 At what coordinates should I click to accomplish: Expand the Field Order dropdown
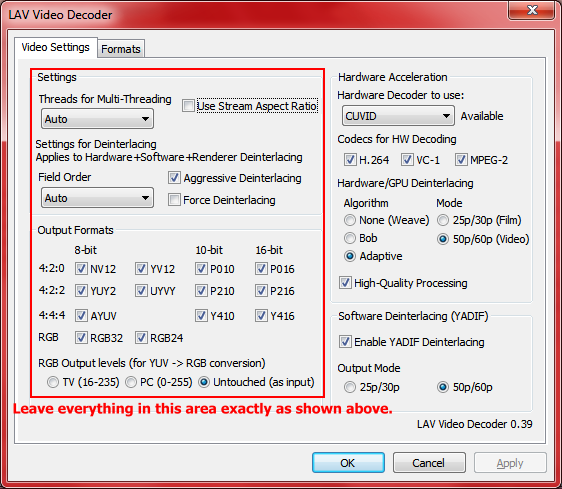(x=97, y=198)
